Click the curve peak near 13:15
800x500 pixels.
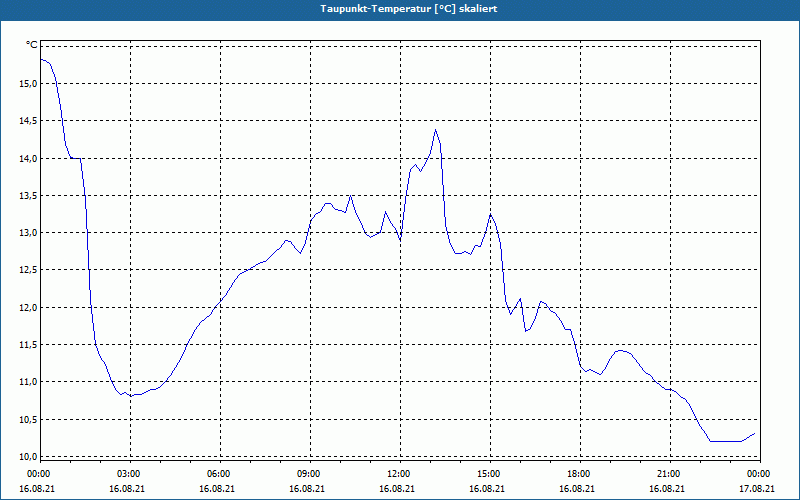[x=435, y=130]
